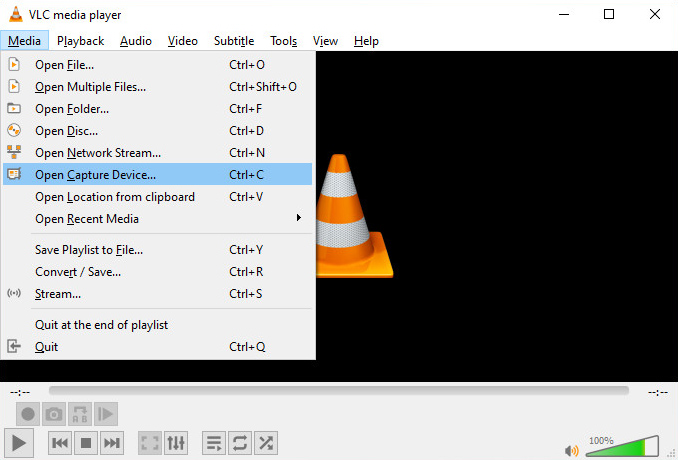Image resolution: width=678 pixels, height=460 pixels.
Task: Select Open Disc... menu item
Action: point(157,131)
